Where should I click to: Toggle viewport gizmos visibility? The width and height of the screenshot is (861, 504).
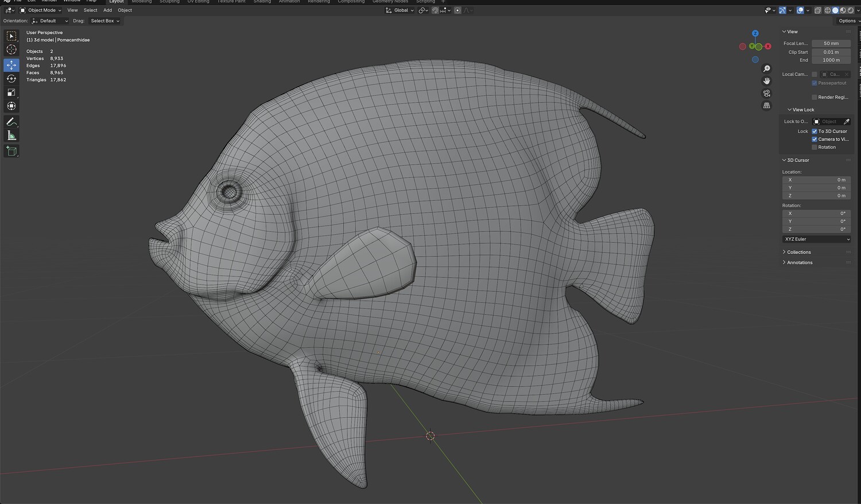click(782, 10)
